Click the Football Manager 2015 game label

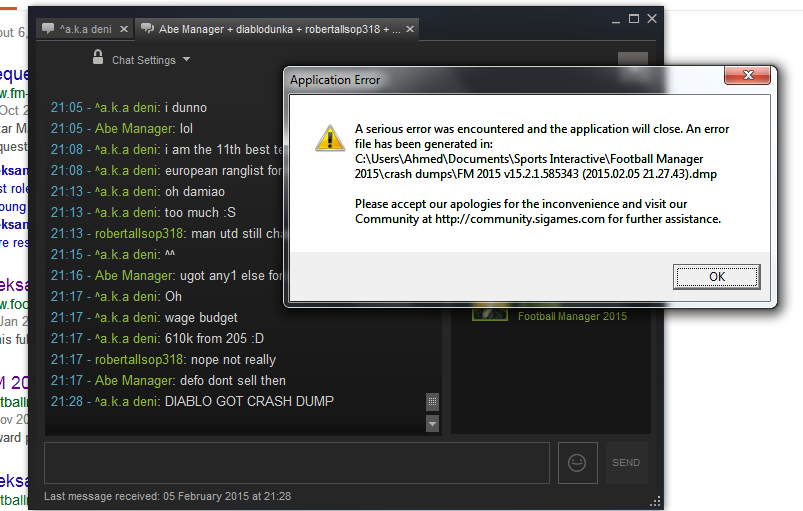coord(572,316)
